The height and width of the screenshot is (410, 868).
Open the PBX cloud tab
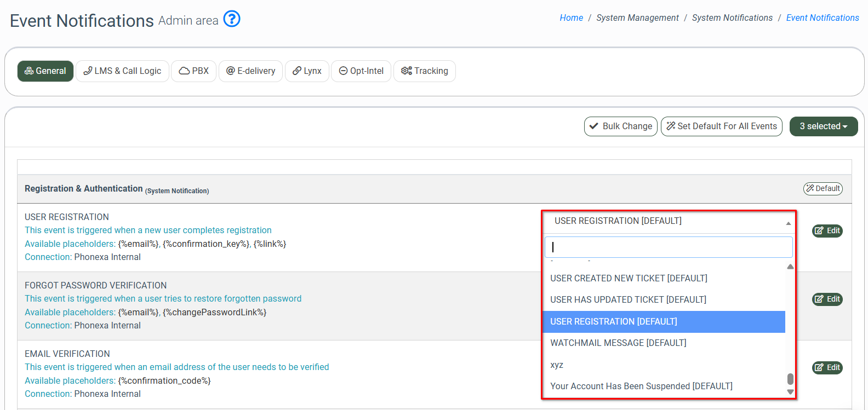pyautogui.click(x=194, y=71)
